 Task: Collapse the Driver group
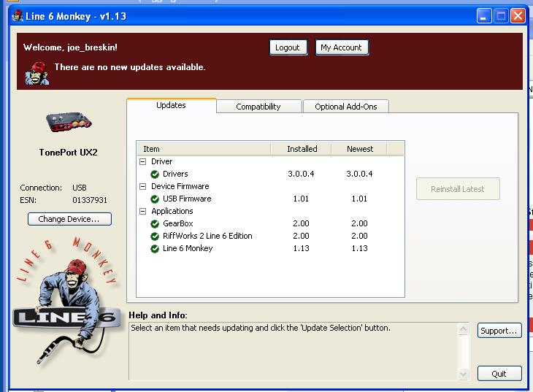click(x=143, y=161)
